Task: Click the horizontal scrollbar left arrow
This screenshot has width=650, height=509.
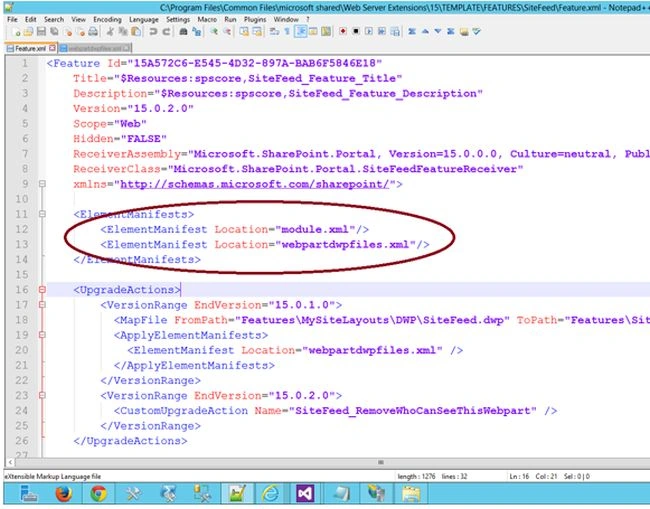Action: (10, 462)
